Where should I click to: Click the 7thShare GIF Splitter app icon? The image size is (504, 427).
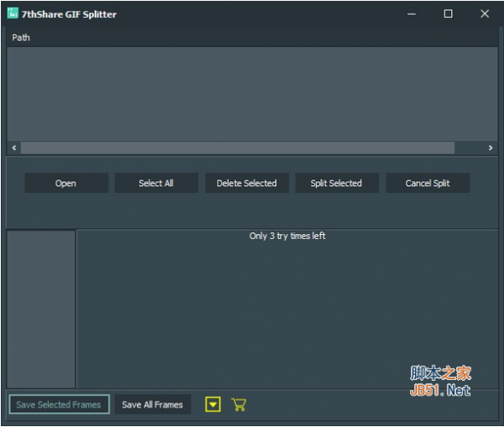click(13, 13)
